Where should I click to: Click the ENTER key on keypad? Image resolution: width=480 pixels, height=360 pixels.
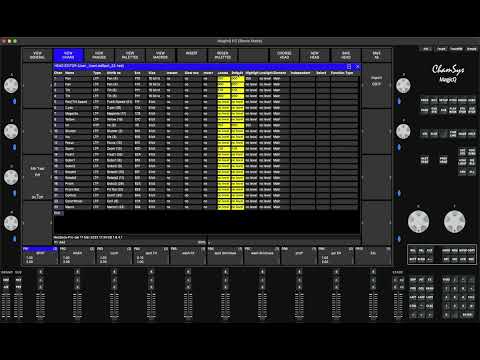[x=467, y=314]
